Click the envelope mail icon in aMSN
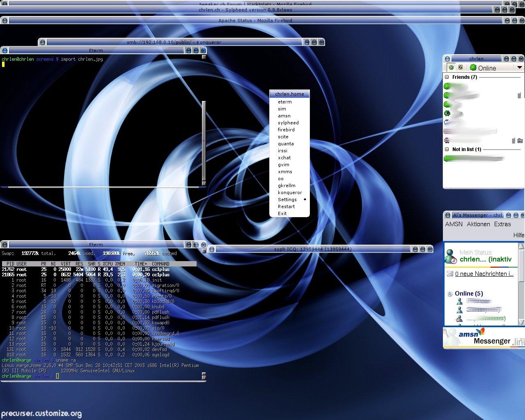 [x=450, y=274]
